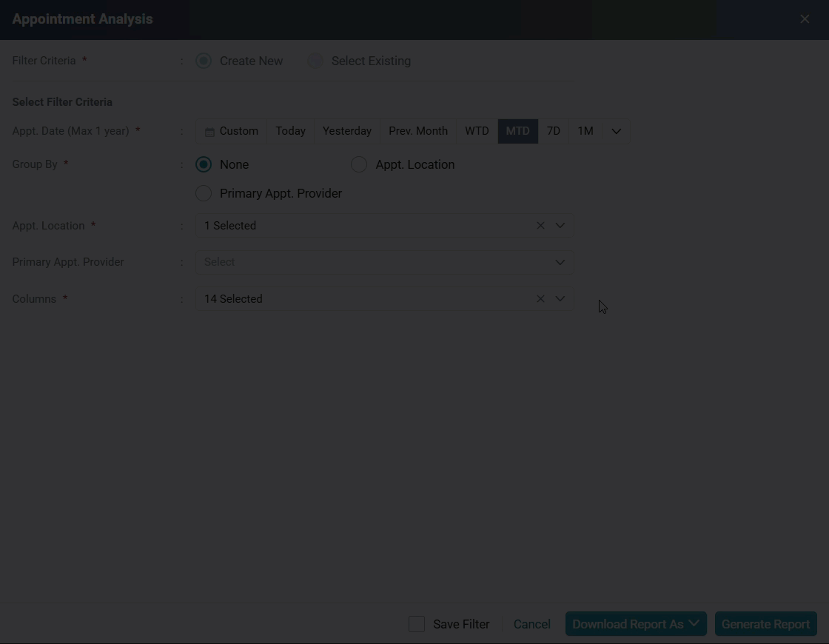The image size is (829, 644).
Task: Choose the 7D date range
Action: click(x=553, y=131)
